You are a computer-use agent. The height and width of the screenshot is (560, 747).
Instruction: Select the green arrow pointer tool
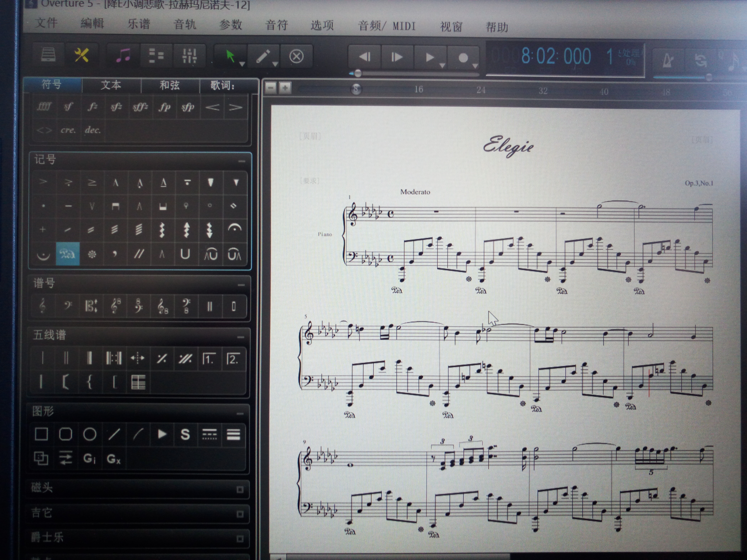[x=230, y=56]
